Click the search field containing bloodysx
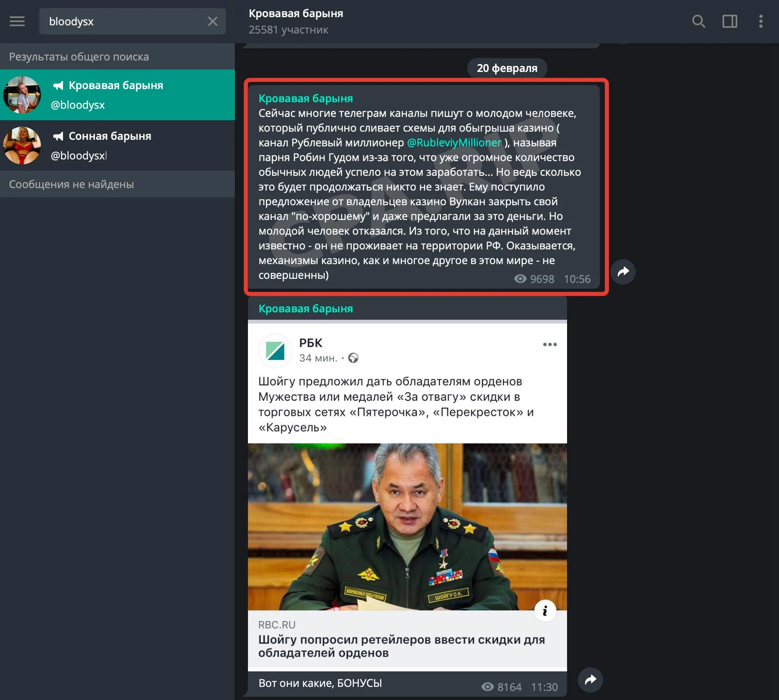The height and width of the screenshot is (700, 779). (x=132, y=21)
